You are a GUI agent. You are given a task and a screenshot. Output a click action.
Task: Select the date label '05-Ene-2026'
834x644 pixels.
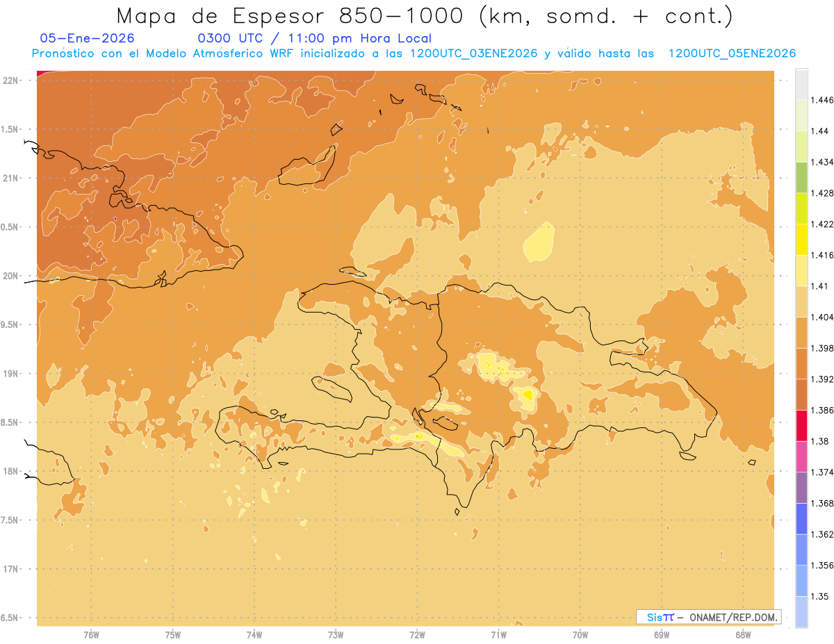point(88,39)
